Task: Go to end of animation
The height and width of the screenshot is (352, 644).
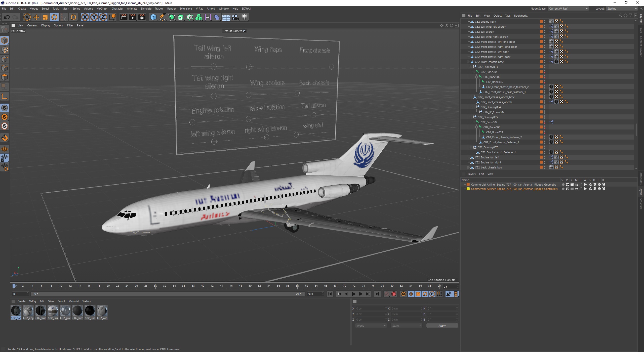Action: (377, 294)
